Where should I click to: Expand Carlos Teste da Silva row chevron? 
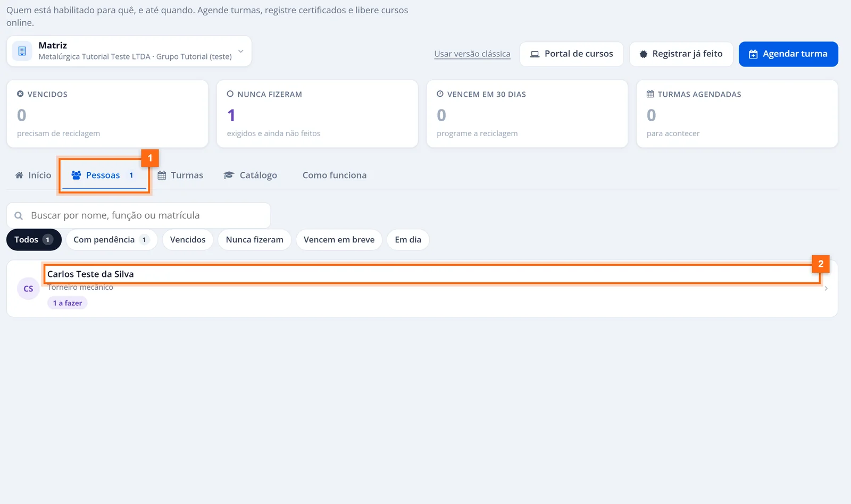pos(826,288)
